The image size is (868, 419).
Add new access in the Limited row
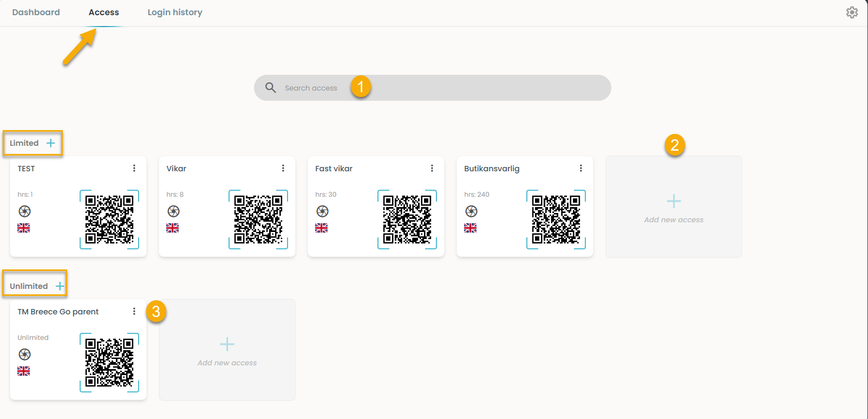point(674,207)
